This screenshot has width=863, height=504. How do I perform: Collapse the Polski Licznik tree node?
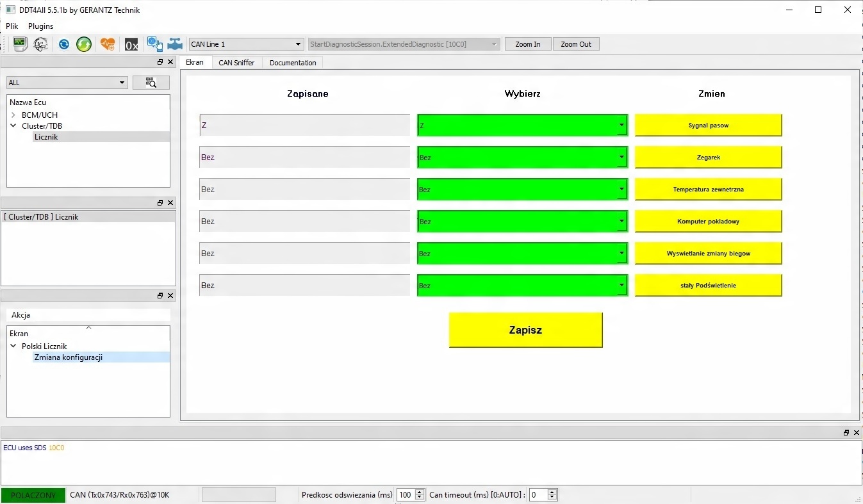pyautogui.click(x=13, y=346)
